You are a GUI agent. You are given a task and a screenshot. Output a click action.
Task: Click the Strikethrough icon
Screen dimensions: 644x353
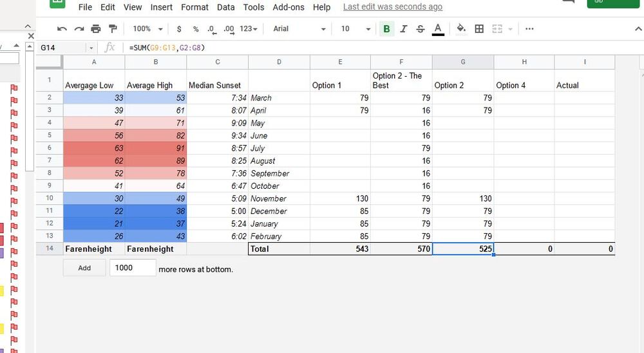click(x=420, y=29)
